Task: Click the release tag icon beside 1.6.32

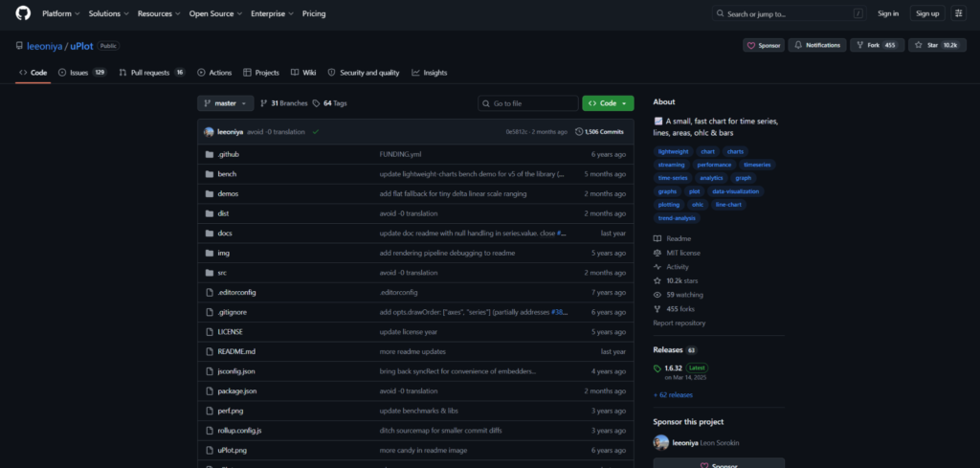Action: (x=657, y=368)
